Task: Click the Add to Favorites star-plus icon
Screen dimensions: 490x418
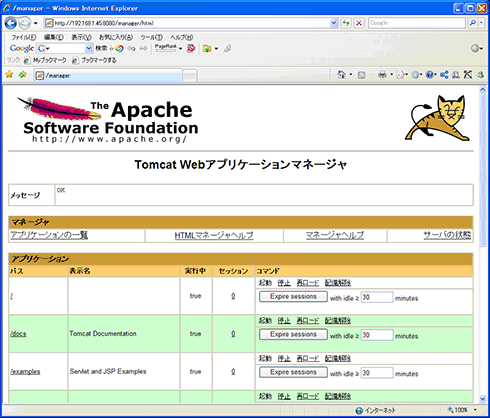Action: tap(23, 74)
